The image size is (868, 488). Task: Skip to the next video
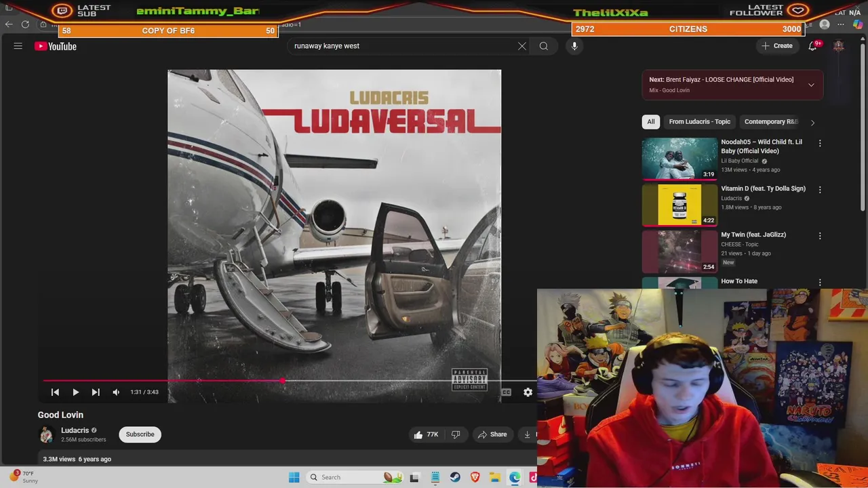pos(96,392)
